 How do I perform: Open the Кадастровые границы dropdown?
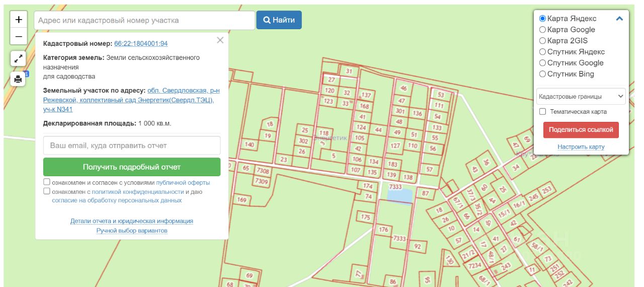tap(581, 96)
